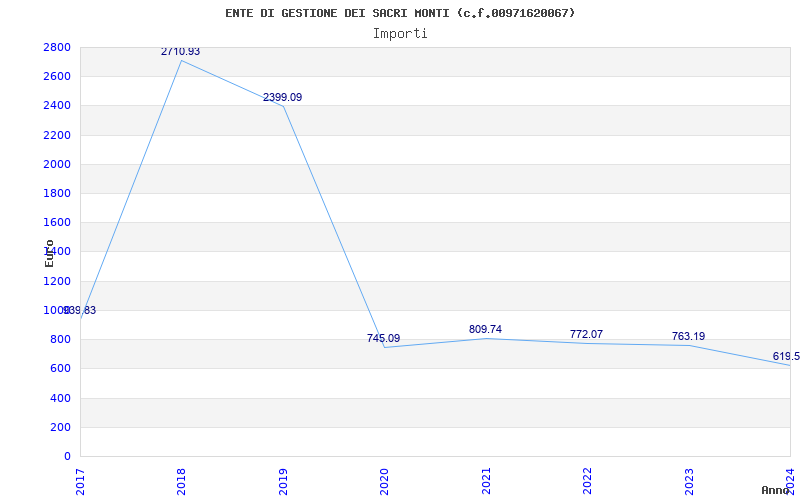Image resolution: width=800 pixels, height=500 pixels.
Task: Click the 2017 x-axis year label
Action: [80, 481]
